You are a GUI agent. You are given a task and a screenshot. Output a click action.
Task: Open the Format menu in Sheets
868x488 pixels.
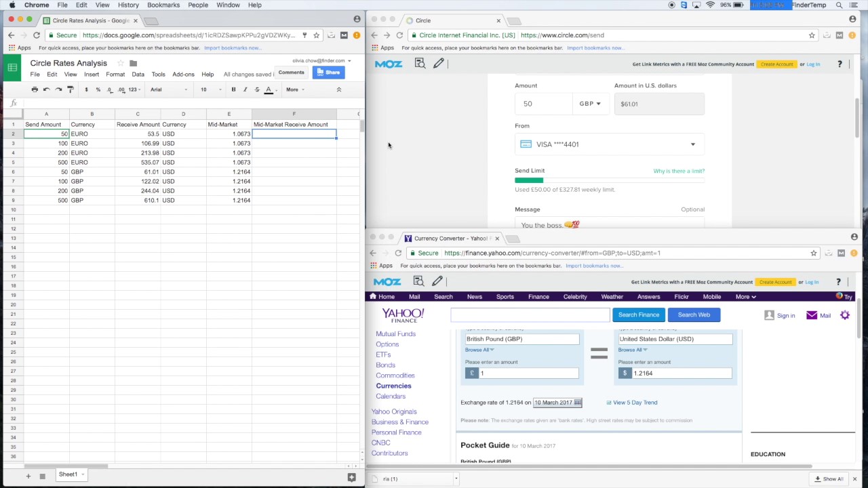115,74
